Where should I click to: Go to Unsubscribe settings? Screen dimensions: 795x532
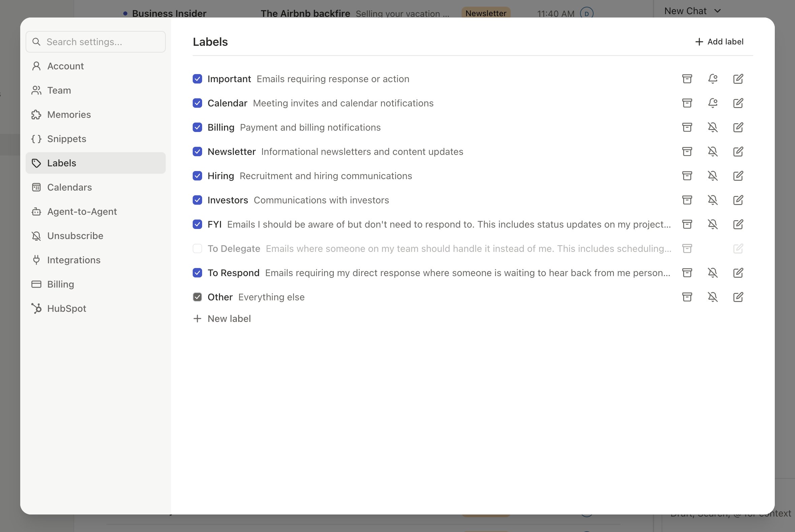[x=95, y=236]
